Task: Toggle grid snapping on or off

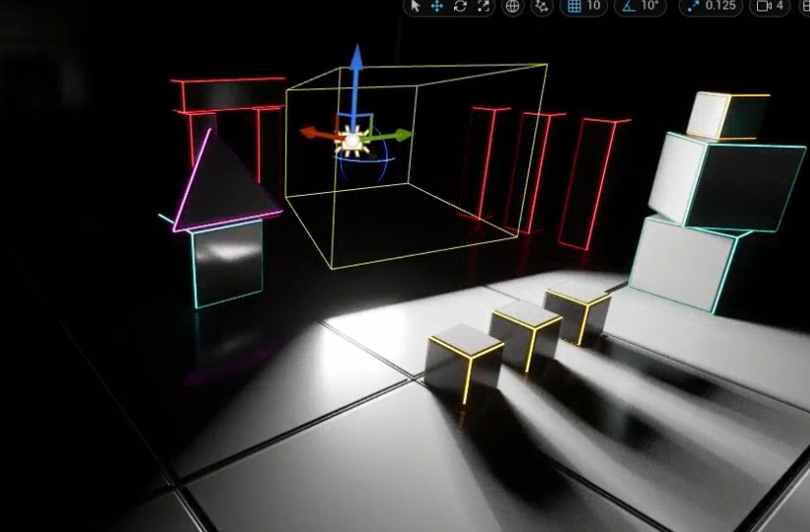Action: 574,6
